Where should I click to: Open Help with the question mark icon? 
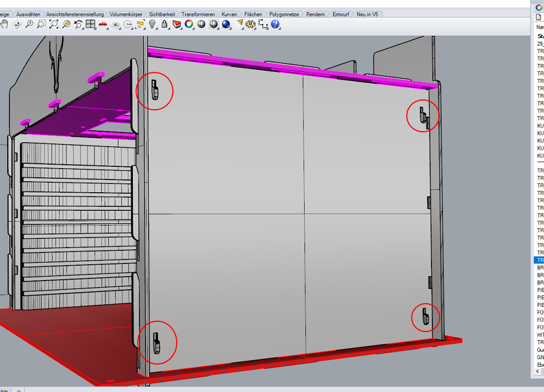pos(275,24)
